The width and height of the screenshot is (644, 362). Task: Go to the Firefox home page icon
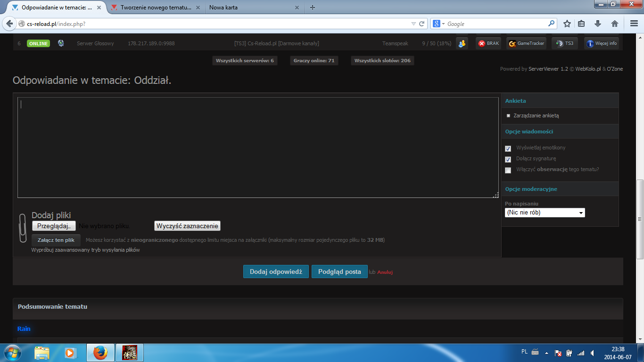[615, 24]
